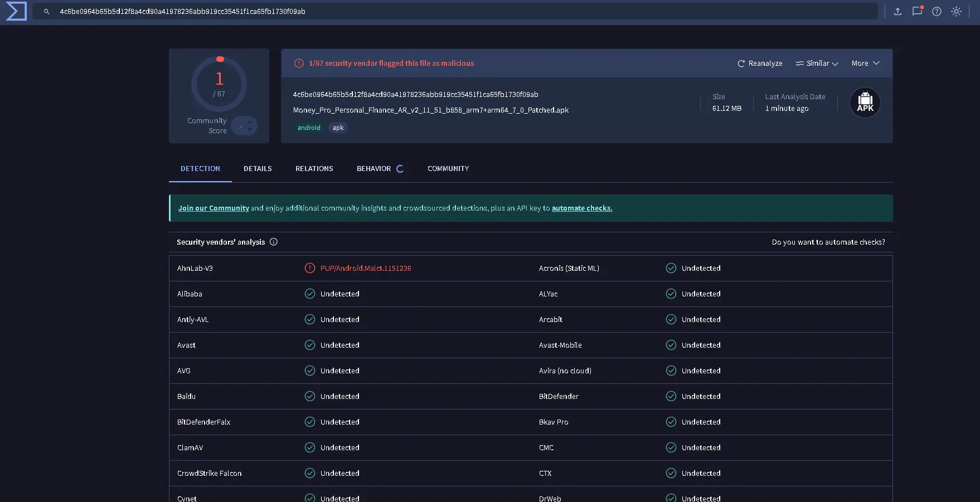Click the green check icon for Avira (no cloud)

(671, 371)
